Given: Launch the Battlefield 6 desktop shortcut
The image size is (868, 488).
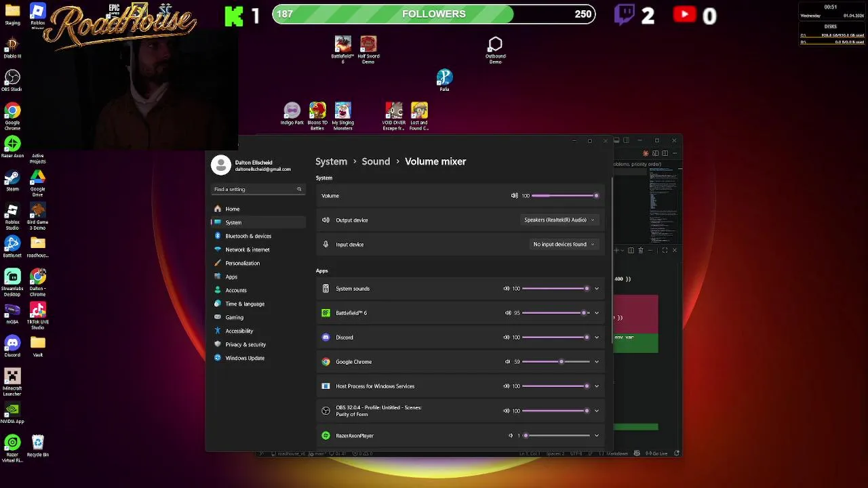Looking at the screenshot, I should 343,50.
